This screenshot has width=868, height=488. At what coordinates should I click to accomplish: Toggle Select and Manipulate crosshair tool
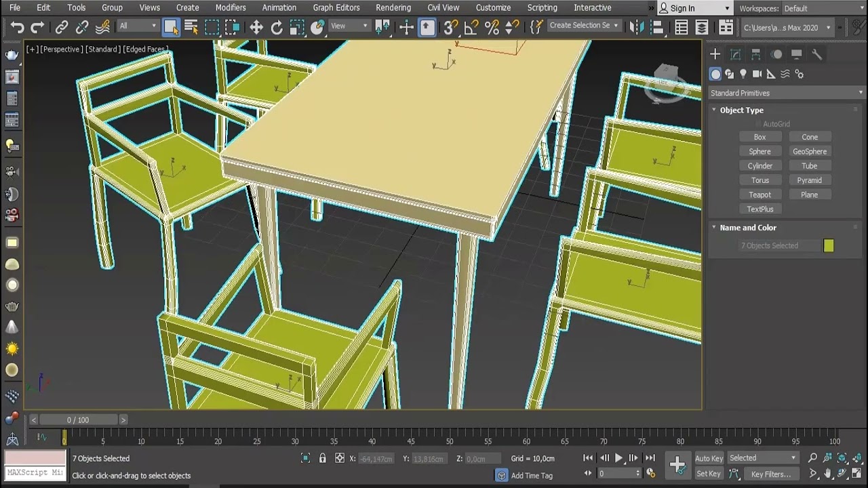click(407, 27)
